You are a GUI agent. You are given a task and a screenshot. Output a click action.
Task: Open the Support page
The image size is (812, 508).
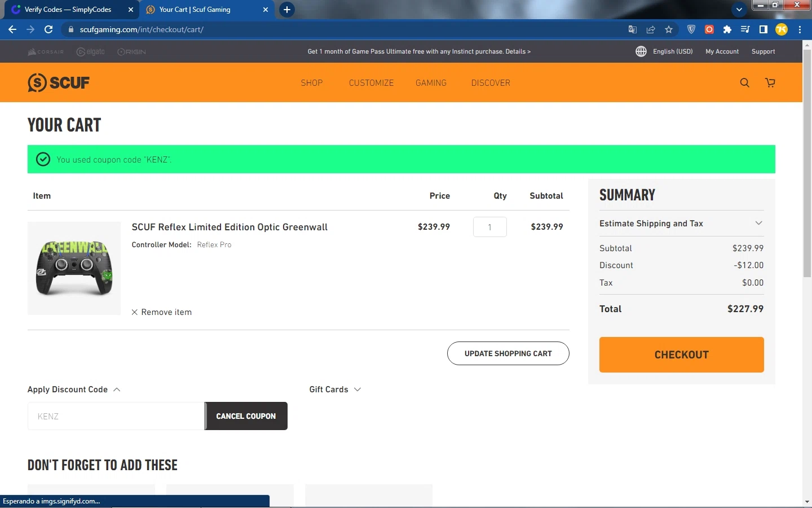(763, 51)
